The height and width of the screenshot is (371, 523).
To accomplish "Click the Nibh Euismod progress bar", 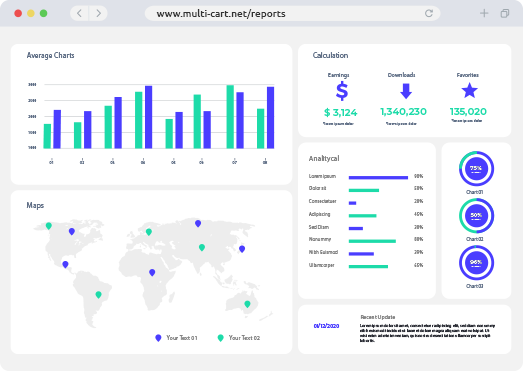I will tap(361, 254).
